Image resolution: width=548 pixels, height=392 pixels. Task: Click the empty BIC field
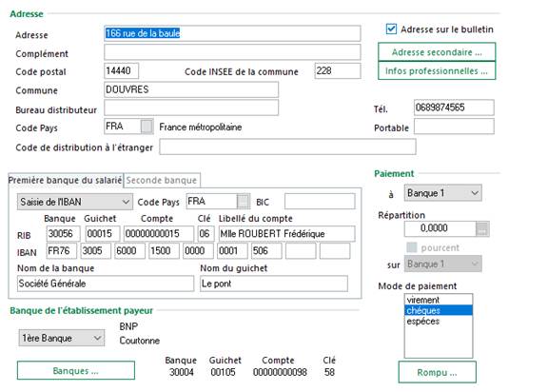click(320, 202)
